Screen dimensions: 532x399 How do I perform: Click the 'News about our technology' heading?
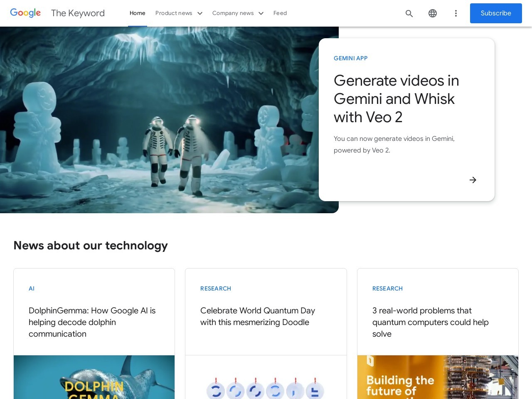[x=91, y=246]
